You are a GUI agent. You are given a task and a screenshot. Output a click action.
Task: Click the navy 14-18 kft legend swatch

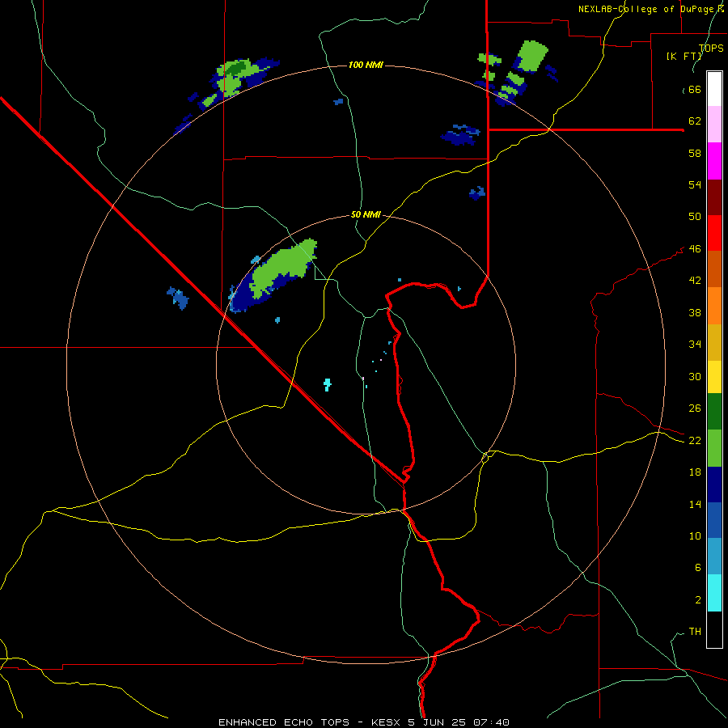pos(714,485)
